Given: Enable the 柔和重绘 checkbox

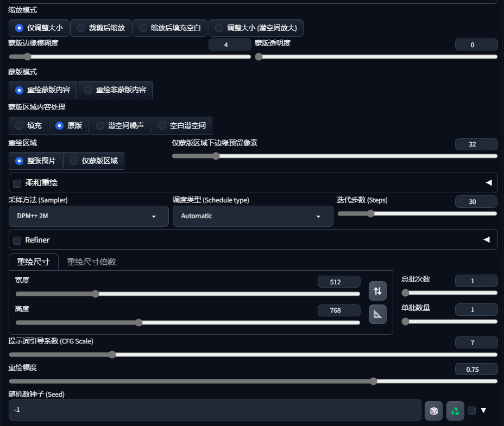Looking at the screenshot, I should click(17, 183).
